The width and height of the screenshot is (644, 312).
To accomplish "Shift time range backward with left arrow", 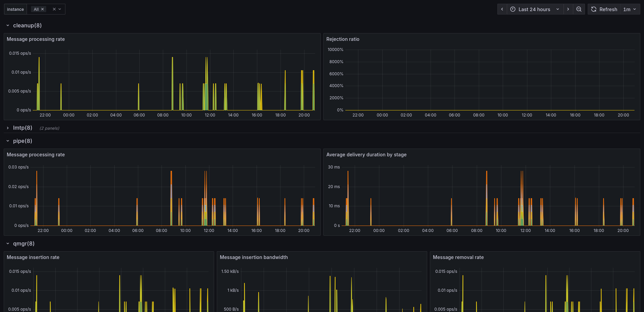I will [x=502, y=9].
